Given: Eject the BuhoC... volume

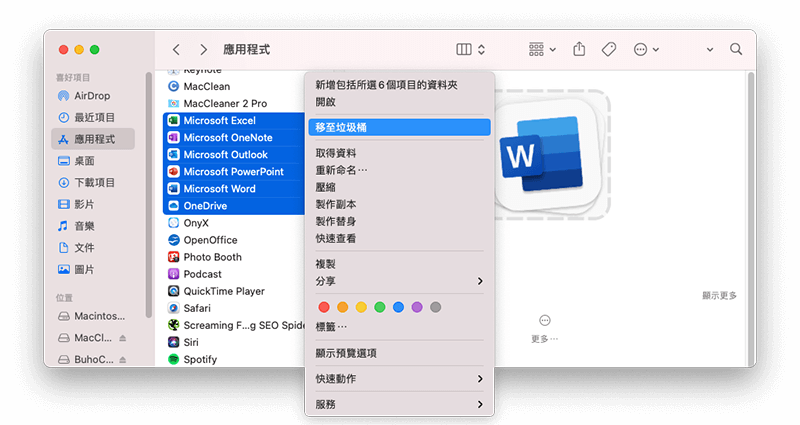Looking at the screenshot, I should (122, 360).
